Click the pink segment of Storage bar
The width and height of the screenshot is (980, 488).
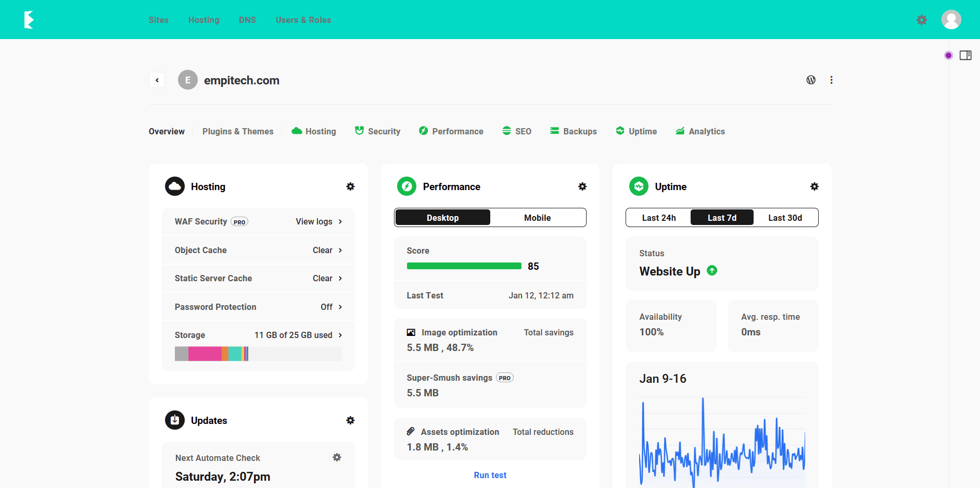[205, 354]
